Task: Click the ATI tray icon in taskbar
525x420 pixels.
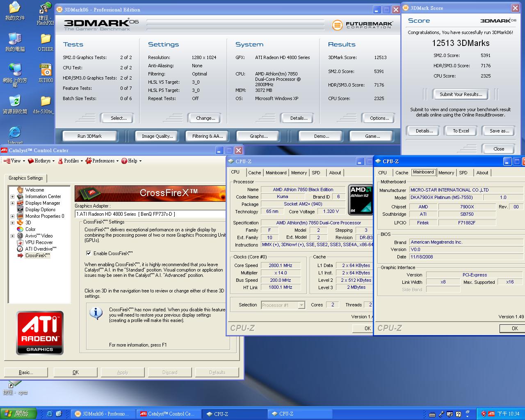Action: pos(491,414)
